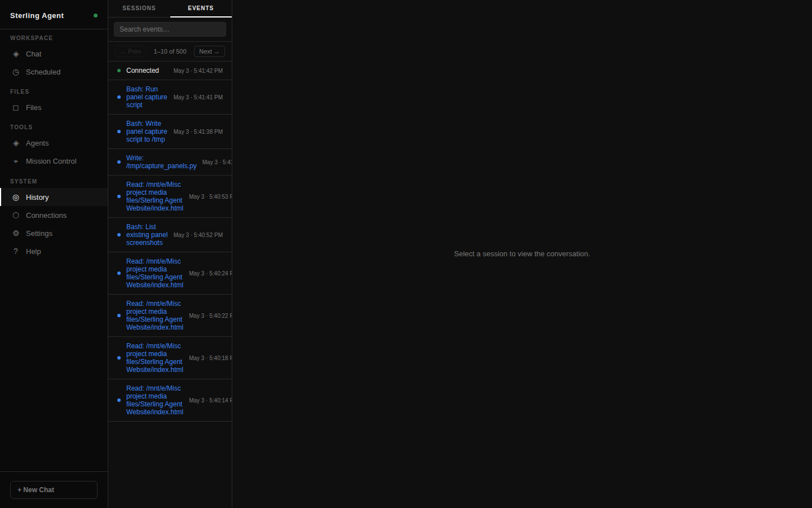Open the 'Bash: List existing panel screenshots' event
The image size is (812, 508).
[x=170, y=235]
